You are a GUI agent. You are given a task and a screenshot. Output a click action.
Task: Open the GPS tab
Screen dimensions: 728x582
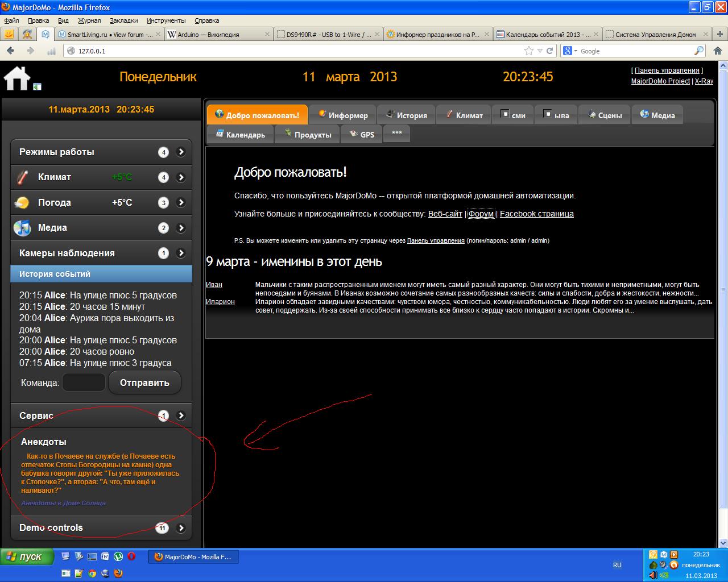tap(361, 135)
